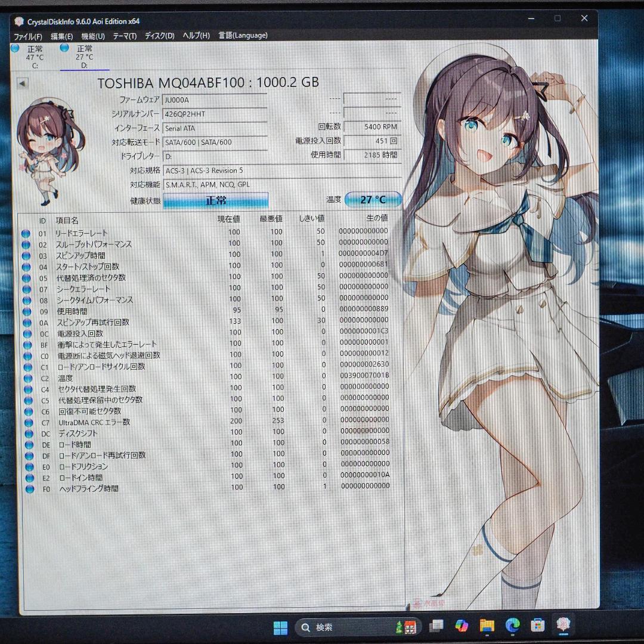The width and height of the screenshot is (644, 644).
Task: Open the ファイル(F) menu
Action: tap(28, 36)
